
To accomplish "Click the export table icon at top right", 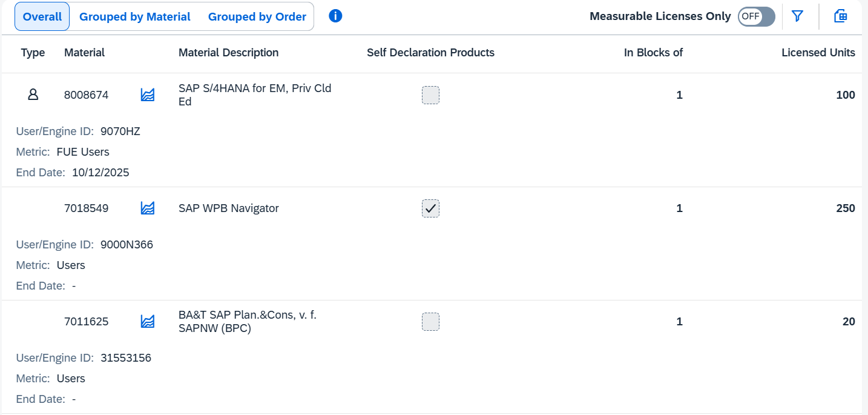I will click(840, 16).
